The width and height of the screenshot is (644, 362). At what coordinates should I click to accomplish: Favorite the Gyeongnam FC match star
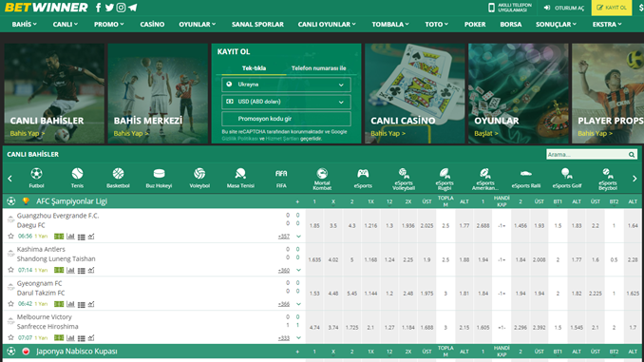10,304
